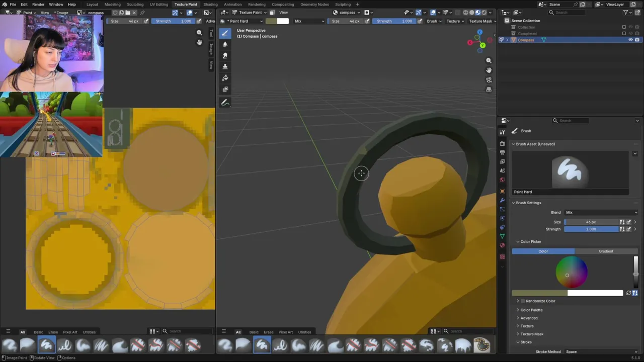Viewport: 644px width, 362px height.
Task: Click the Strength slider in Brush Settings
Action: 591,229
